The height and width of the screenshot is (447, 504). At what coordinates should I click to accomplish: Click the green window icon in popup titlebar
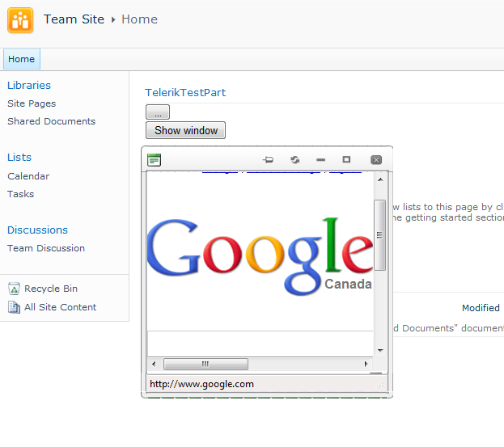click(154, 160)
